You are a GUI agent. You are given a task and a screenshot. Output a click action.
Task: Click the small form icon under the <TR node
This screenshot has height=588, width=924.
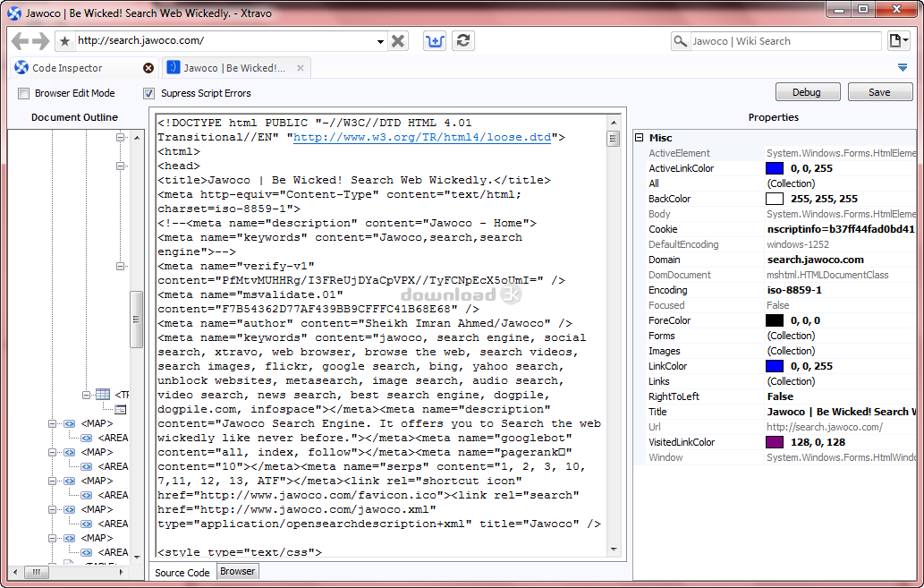(x=120, y=409)
